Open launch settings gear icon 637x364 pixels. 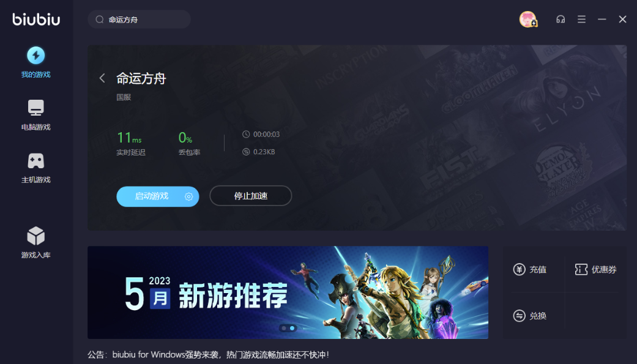pos(189,196)
